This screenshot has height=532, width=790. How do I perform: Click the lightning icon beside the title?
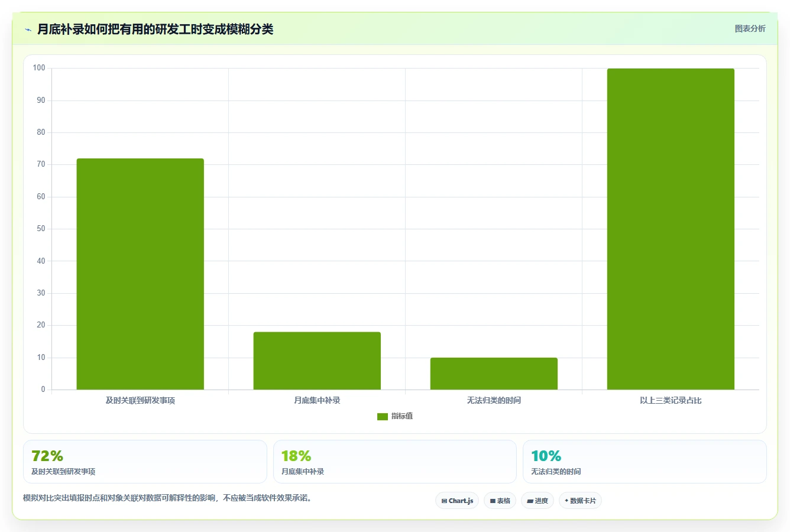28,30
